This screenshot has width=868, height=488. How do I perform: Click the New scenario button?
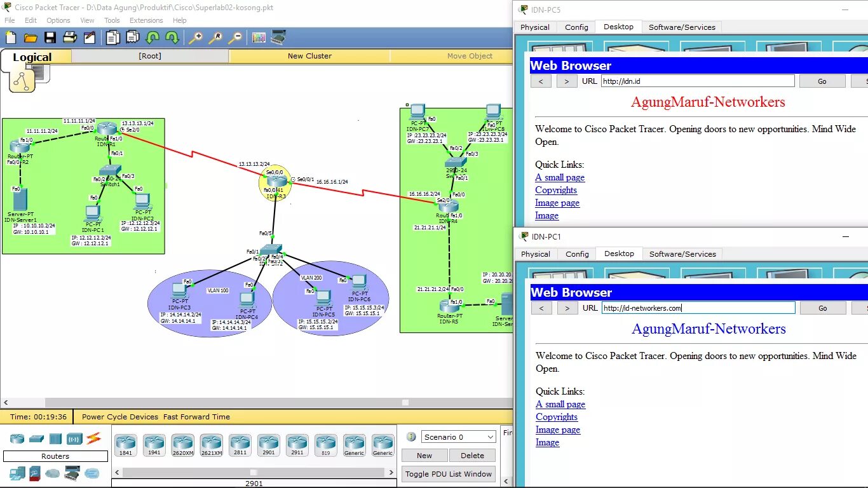pos(424,456)
